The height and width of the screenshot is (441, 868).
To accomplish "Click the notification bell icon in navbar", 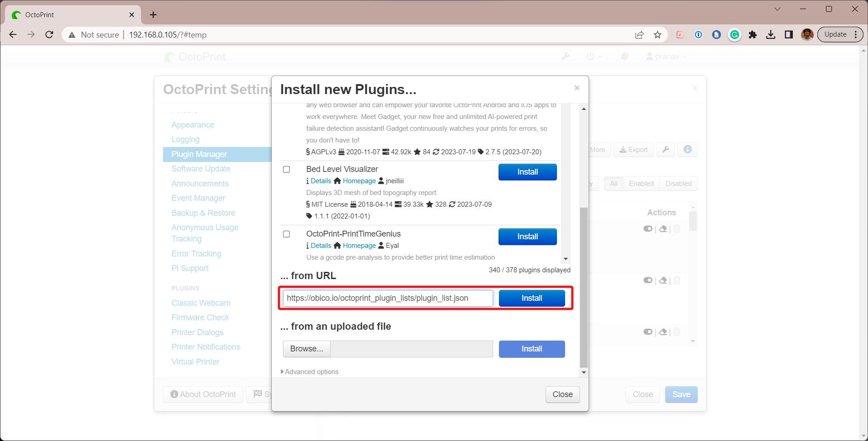I will pos(624,57).
